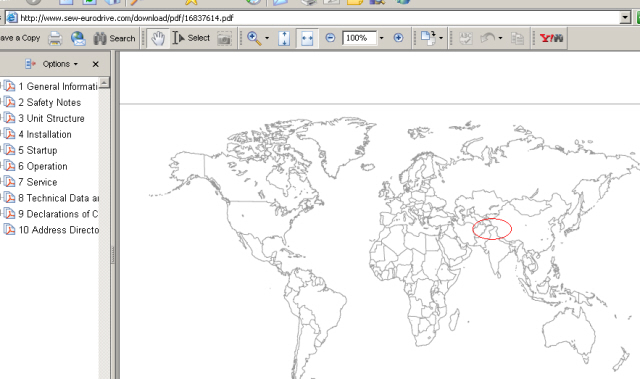Open the address bar history dropdown

coord(625,18)
